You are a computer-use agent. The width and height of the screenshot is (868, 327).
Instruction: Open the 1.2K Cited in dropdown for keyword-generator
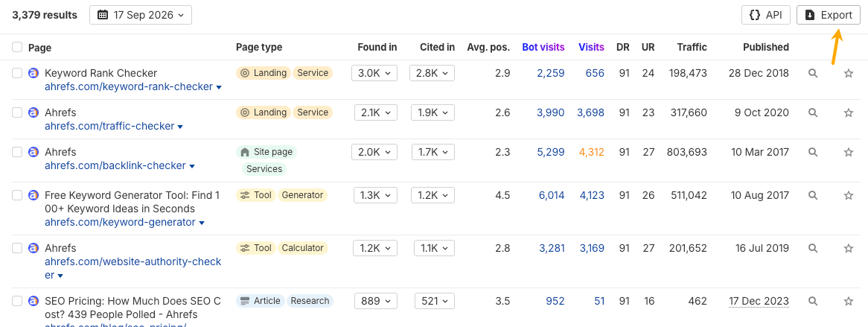(x=433, y=195)
